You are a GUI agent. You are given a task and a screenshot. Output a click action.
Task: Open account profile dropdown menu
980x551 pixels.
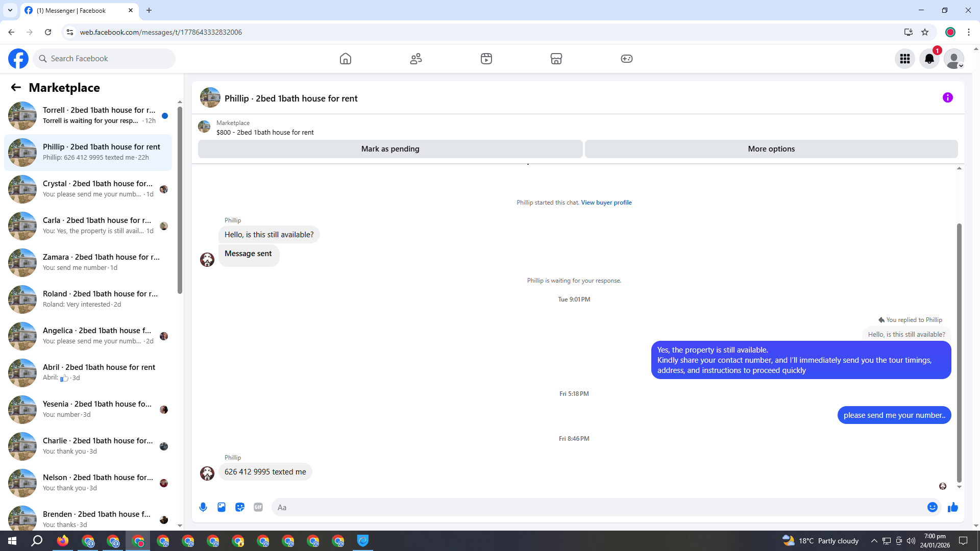click(x=953, y=59)
